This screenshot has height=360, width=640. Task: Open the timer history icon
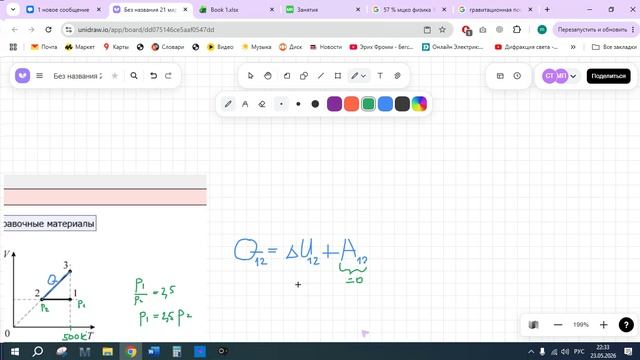517,76
